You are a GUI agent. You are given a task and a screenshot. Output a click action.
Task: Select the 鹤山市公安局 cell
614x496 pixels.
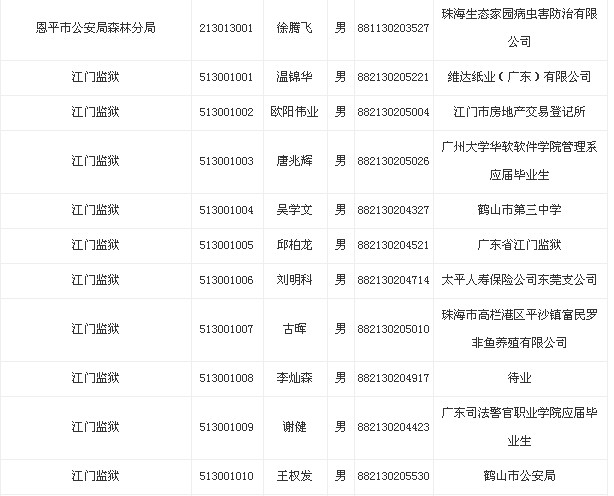tap(518, 476)
